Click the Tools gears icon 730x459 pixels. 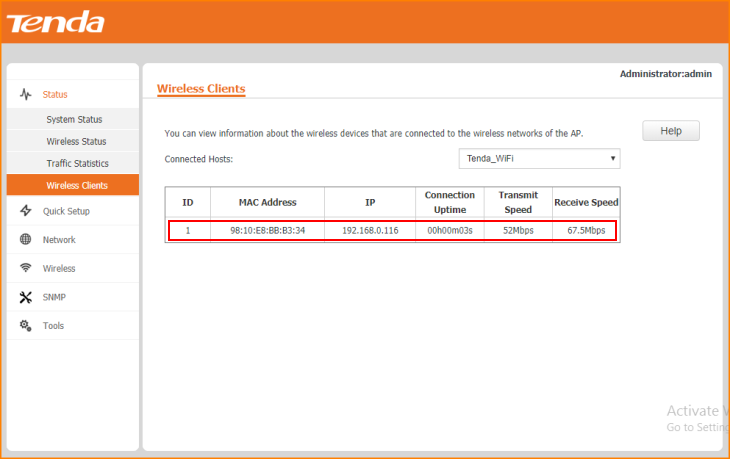26,326
